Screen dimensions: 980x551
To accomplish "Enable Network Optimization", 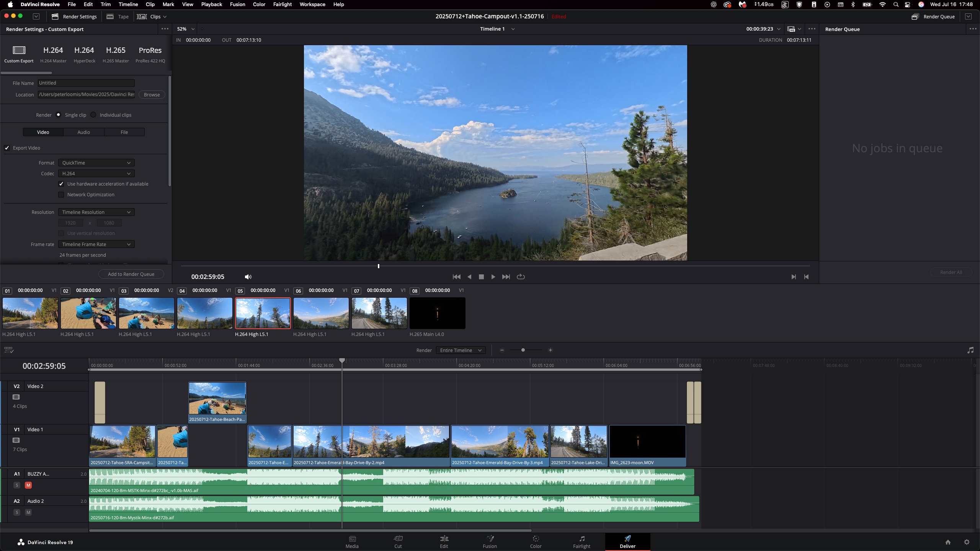I will tap(61, 194).
